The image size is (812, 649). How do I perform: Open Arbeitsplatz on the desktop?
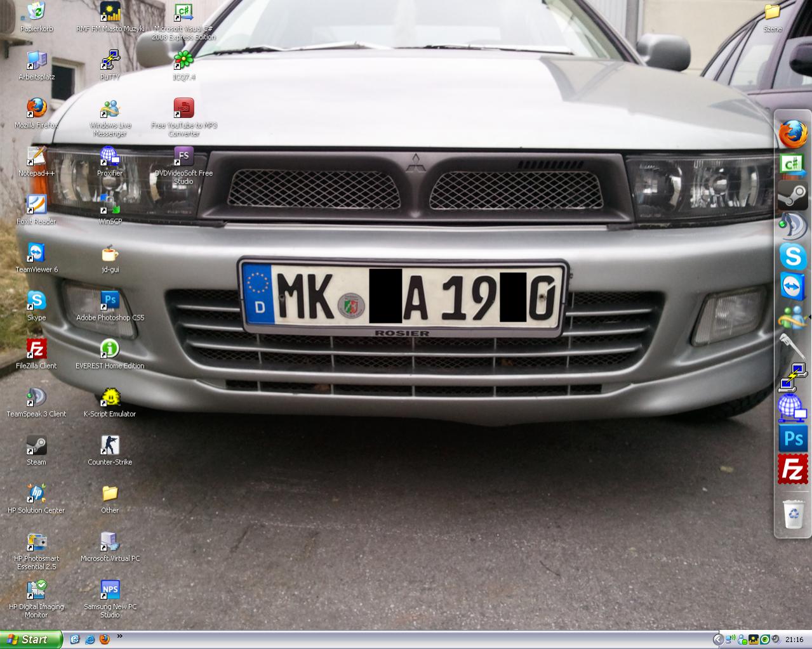(36, 65)
